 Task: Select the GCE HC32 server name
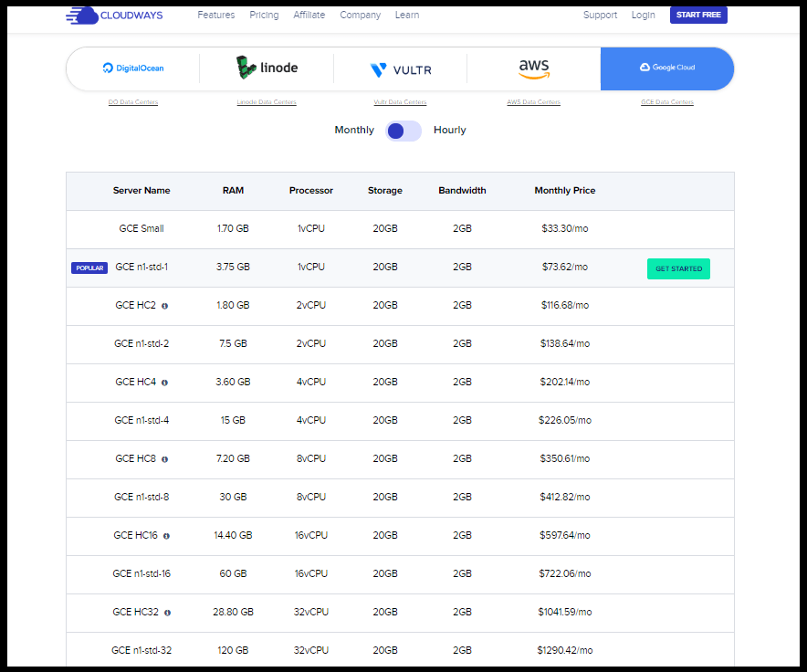(x=135, y=613)
